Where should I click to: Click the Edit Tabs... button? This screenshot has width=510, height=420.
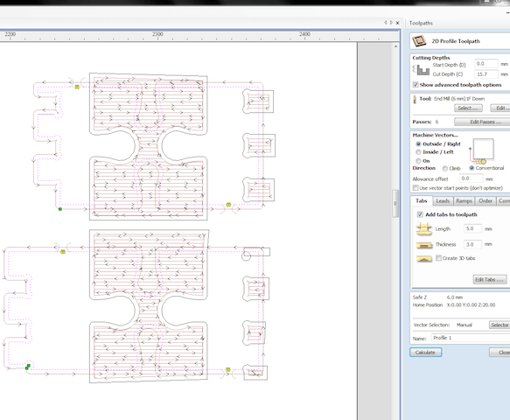tap(490, 279)
